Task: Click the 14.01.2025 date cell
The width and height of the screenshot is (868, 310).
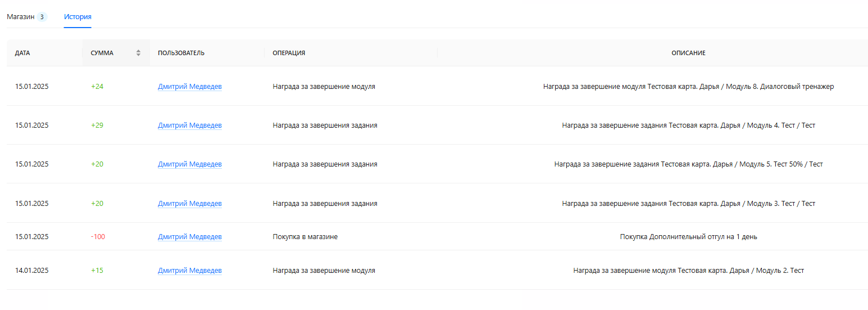Action: coord(32,271)
